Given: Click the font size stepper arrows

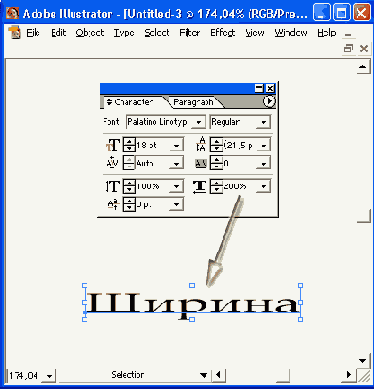Looking at the screenshot, I should (x=129, y=145).
